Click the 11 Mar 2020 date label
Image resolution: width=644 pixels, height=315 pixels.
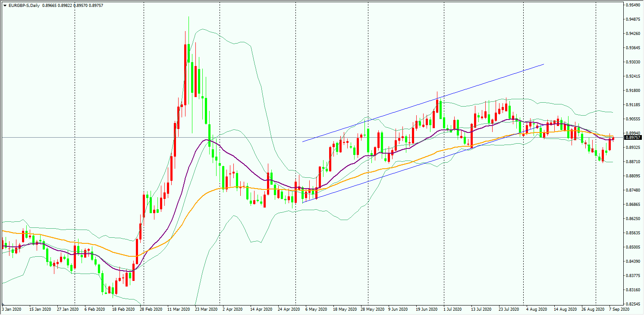[179, 309]
